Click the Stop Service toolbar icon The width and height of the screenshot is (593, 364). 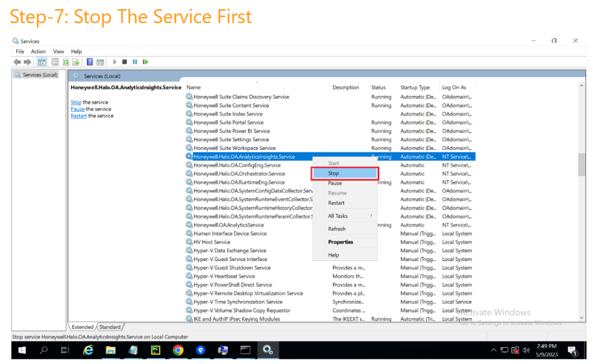(x=125, y=62)
